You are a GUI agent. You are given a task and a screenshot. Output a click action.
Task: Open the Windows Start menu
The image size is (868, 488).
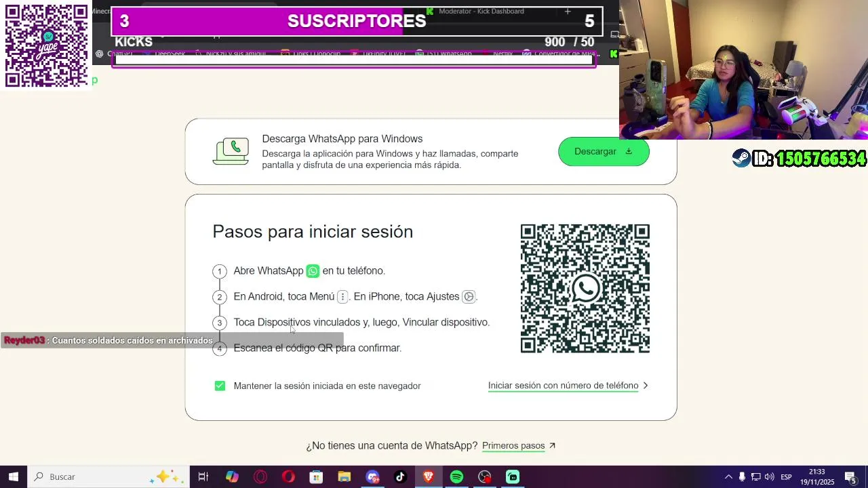(14, 477)
